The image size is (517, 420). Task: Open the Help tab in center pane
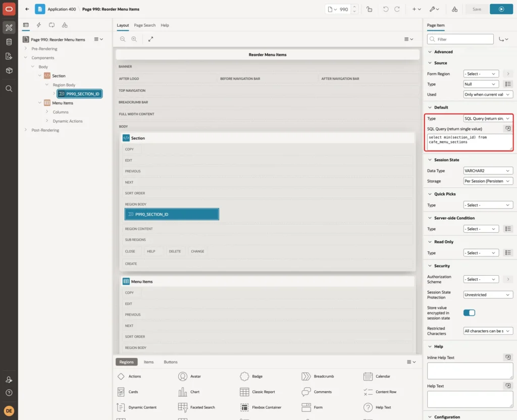pos(165,25)
